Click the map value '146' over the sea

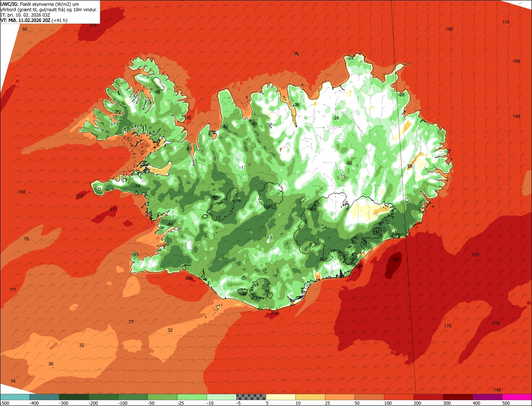click(x=498, y=390)
